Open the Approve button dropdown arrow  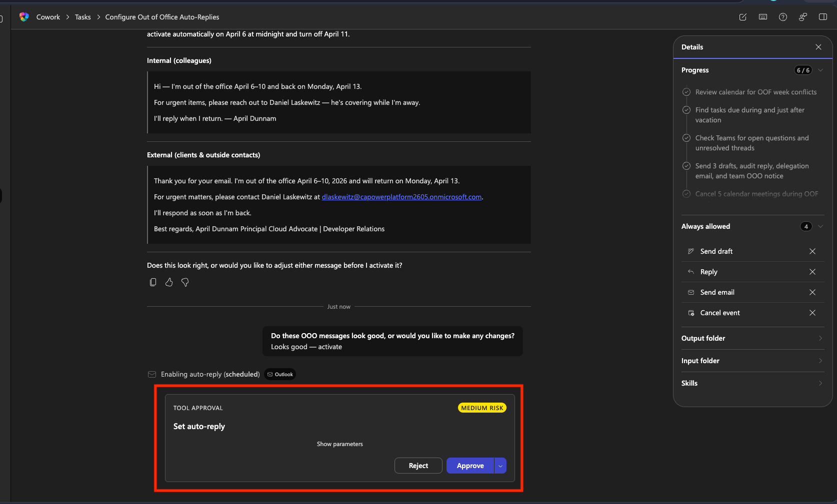[500, 466]
